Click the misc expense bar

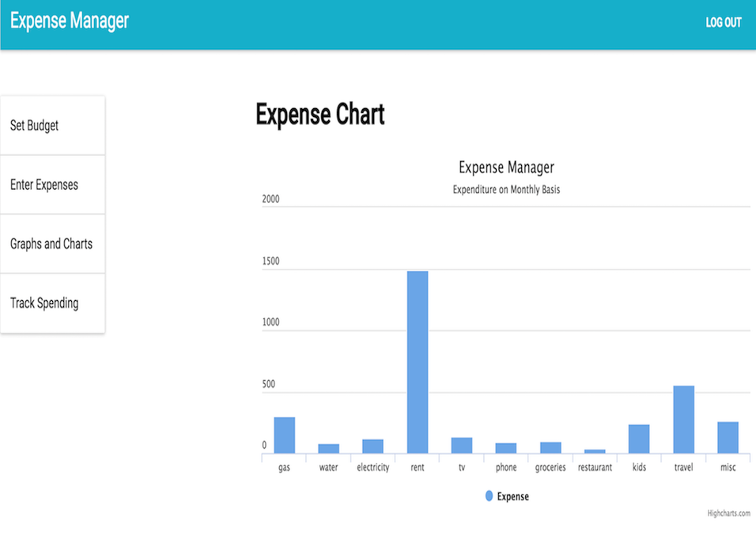(728, 438)
